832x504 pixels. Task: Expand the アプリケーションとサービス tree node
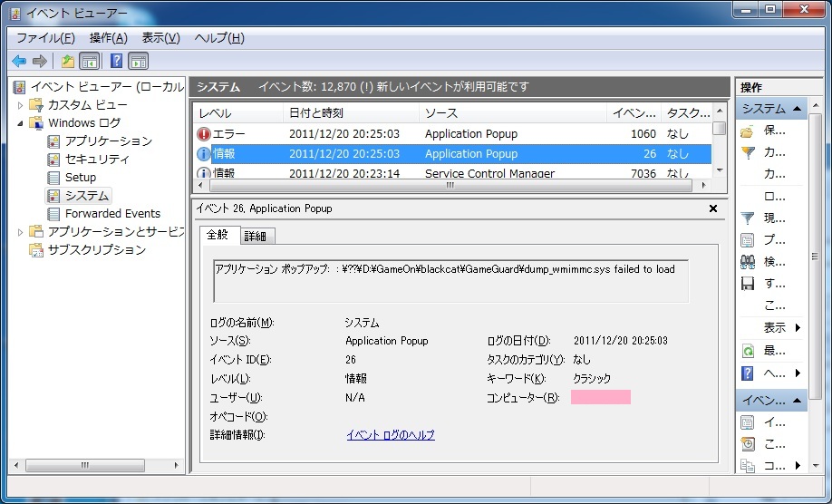click(21, 232)
